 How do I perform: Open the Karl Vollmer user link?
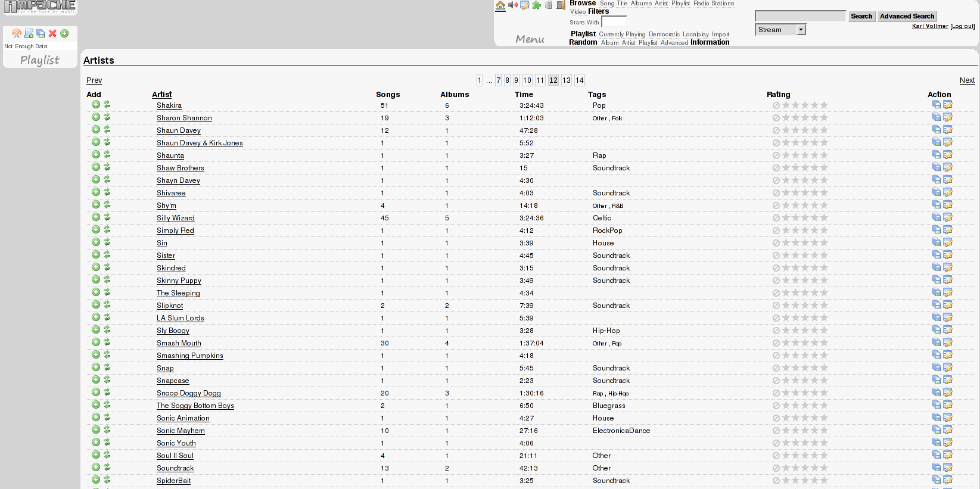point(930,26)
